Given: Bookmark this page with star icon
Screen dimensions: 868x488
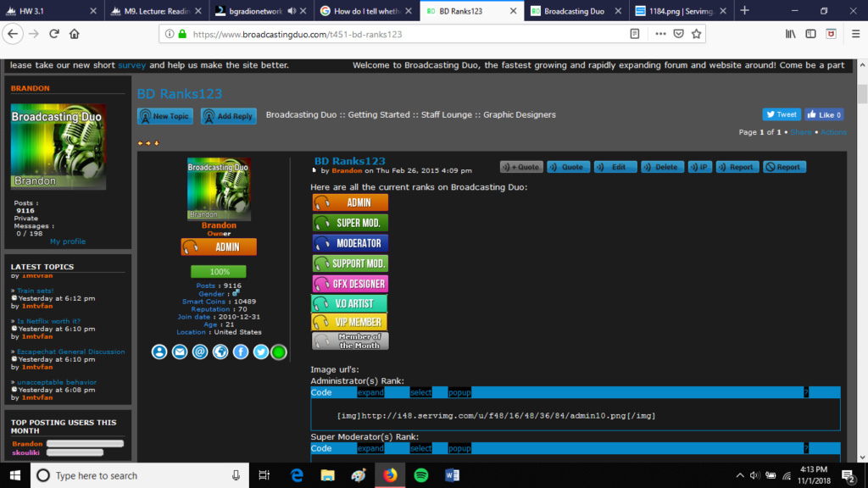Looking at the screenshot, I should [697, 34].
